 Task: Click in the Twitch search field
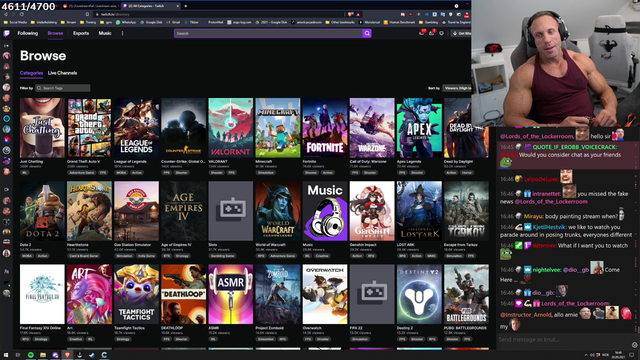pyautogui.click(x=269, y=33)
